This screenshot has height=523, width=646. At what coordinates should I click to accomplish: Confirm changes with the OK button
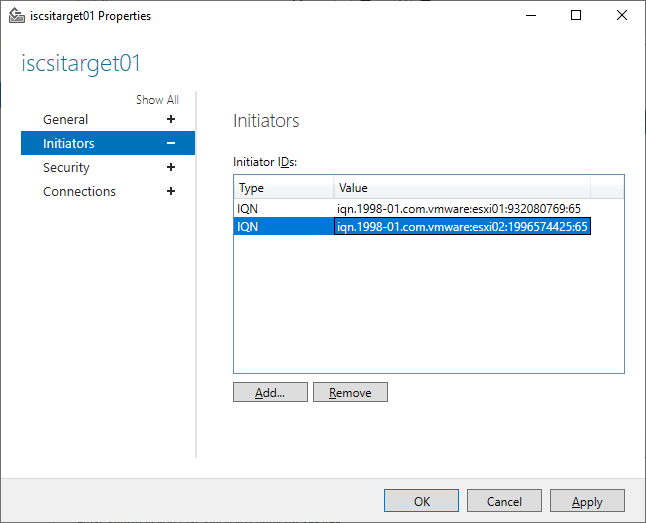coord(421,501)
